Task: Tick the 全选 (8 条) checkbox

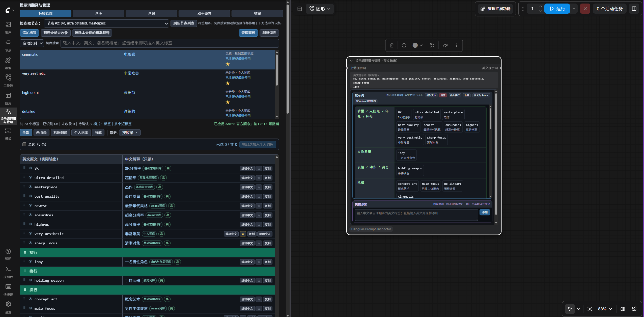Action: click(24, 144)
